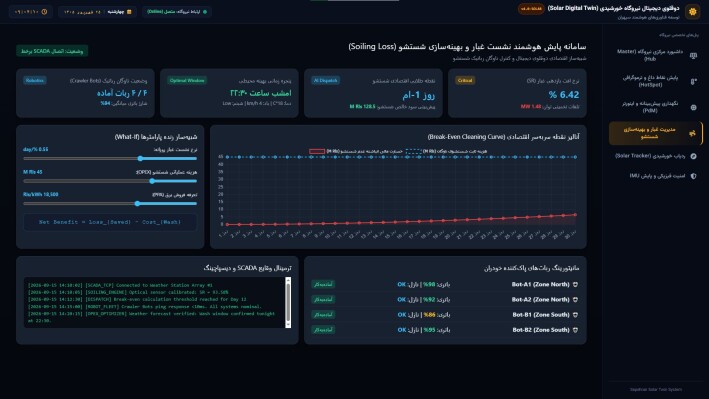709x399 pixels.
Task: Click the solar sun logo icon
Action: [x=692, y=12]
